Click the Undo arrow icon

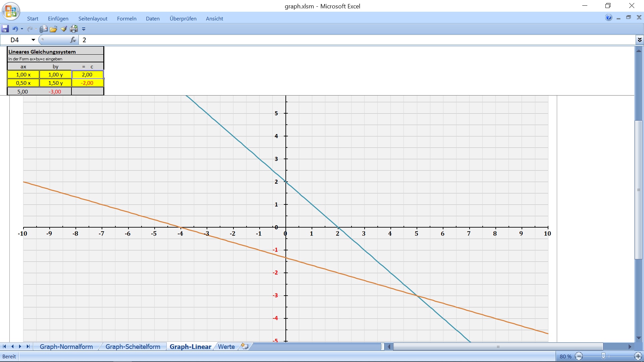pyautogui.click(x=15, y=29)
